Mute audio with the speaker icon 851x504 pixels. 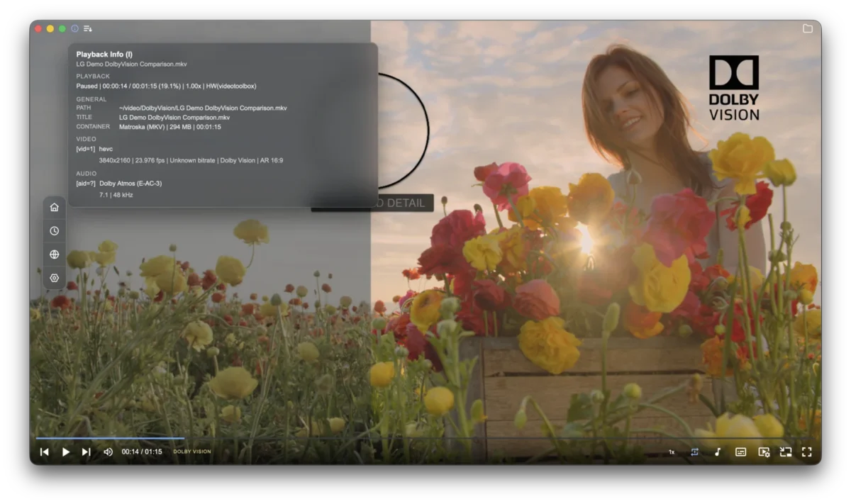point(108,452)
